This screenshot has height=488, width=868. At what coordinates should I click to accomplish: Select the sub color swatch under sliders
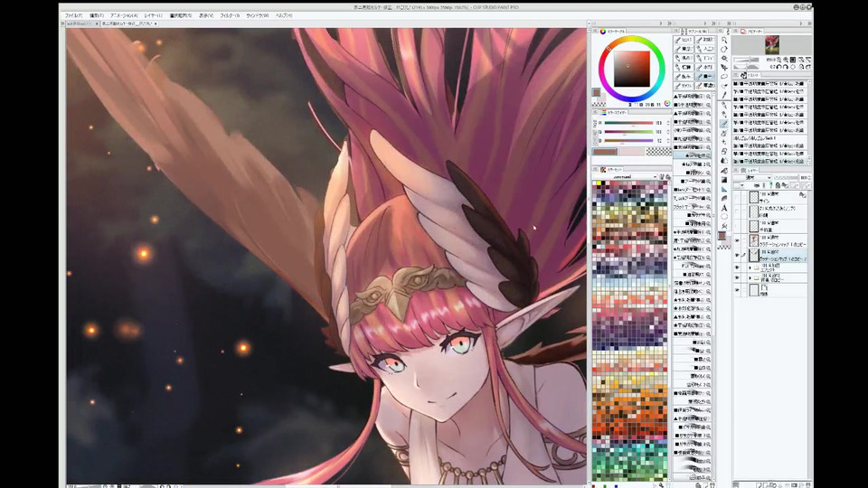632,152
